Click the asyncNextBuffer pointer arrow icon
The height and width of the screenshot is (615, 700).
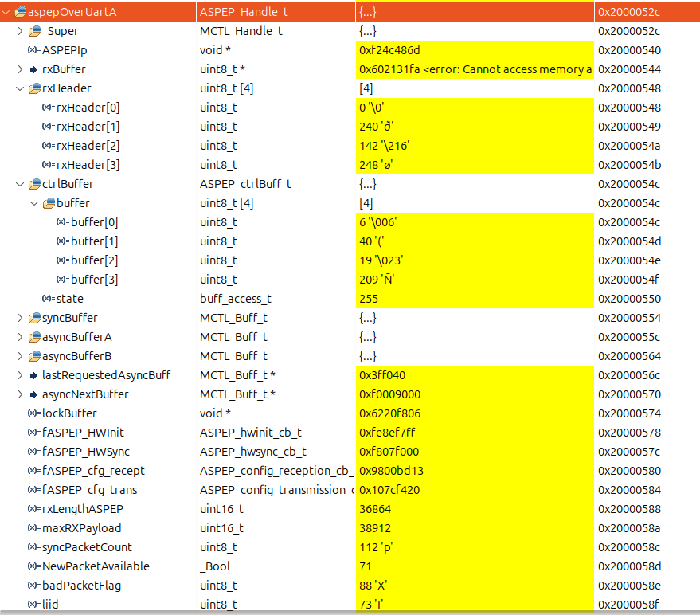click(x=33, y=394)
